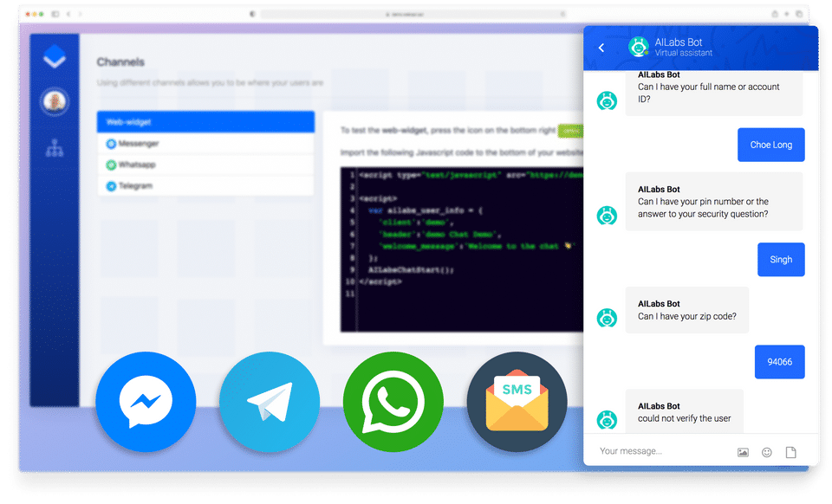The height and width of the screenshot is (504, 832).
Task: Select the Web-widget channel tab
Action: [205, 122]
